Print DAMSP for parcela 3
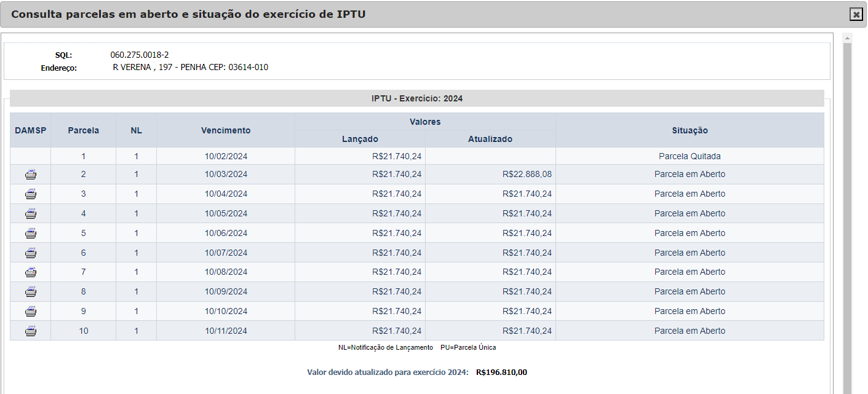868x394 pixels. [31, 194]
